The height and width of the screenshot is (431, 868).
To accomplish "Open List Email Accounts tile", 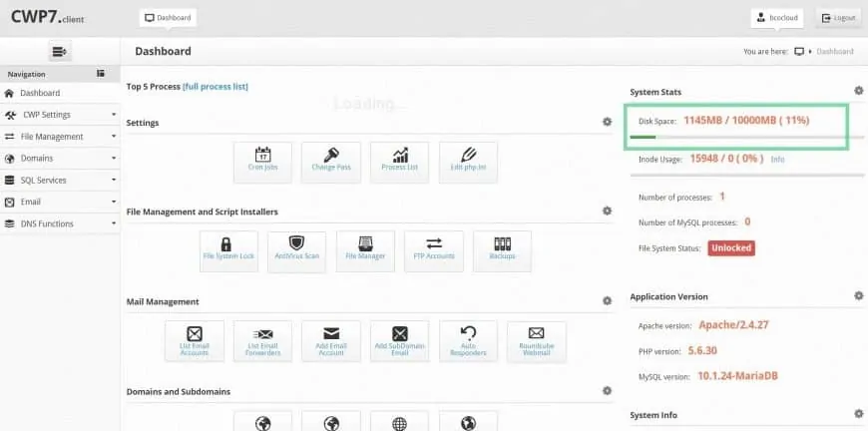I will point(195,341).
